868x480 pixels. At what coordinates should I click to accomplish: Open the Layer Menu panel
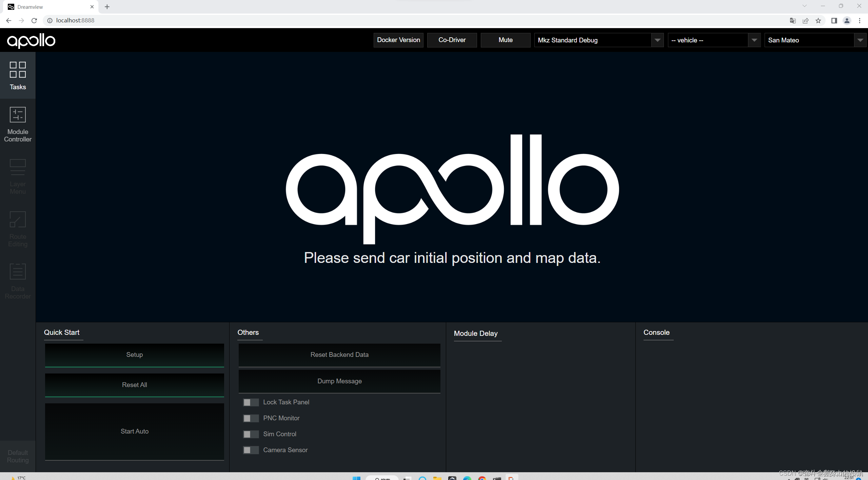pos(18,176)
